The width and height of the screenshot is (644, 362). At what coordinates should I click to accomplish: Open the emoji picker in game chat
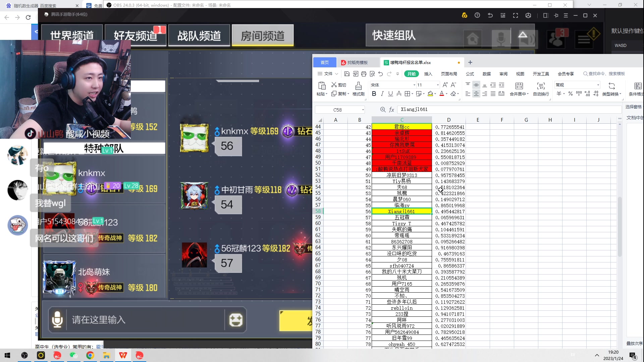click(236, 320)
